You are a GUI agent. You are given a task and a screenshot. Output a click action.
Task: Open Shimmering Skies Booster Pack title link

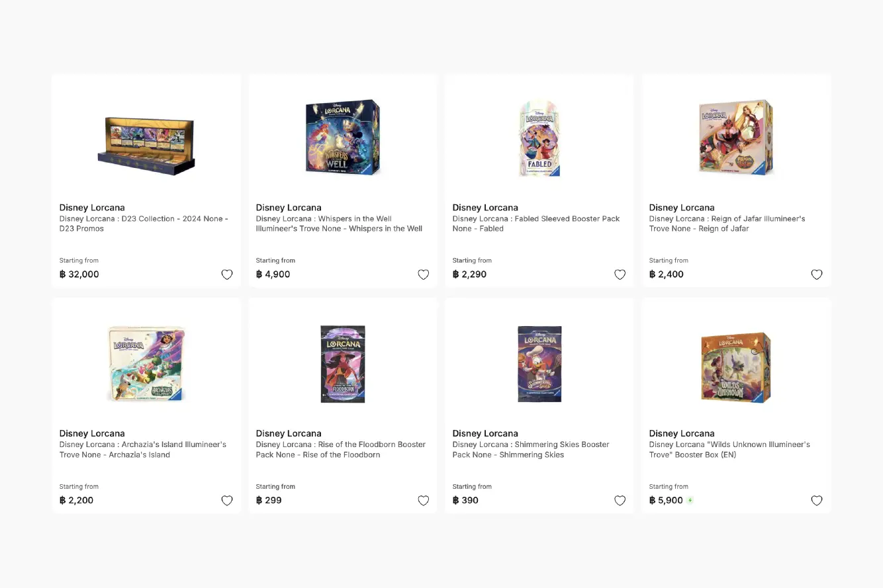click(531, 450)
